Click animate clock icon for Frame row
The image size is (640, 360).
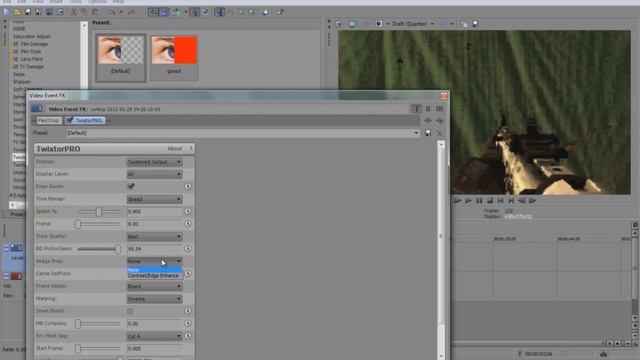point(187,224)
